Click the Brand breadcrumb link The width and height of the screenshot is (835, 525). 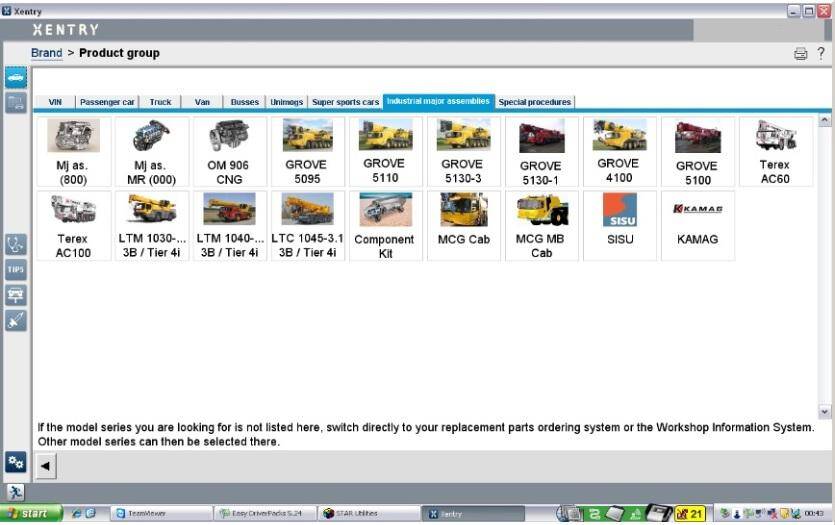pyautogui.click(x=46, y=53)
